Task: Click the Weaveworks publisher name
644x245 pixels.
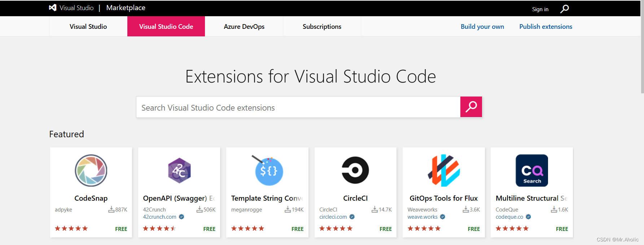Action: [422, 210]
